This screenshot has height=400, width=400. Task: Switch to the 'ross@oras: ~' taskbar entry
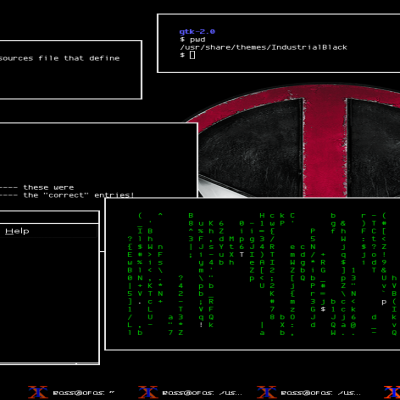[x=71, y=392]
